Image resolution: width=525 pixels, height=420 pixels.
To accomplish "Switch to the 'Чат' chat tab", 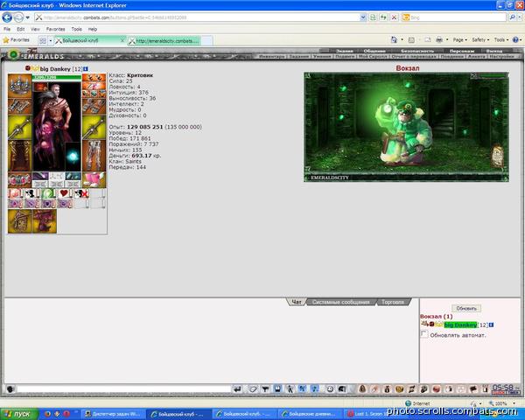I will pos(297,302).
